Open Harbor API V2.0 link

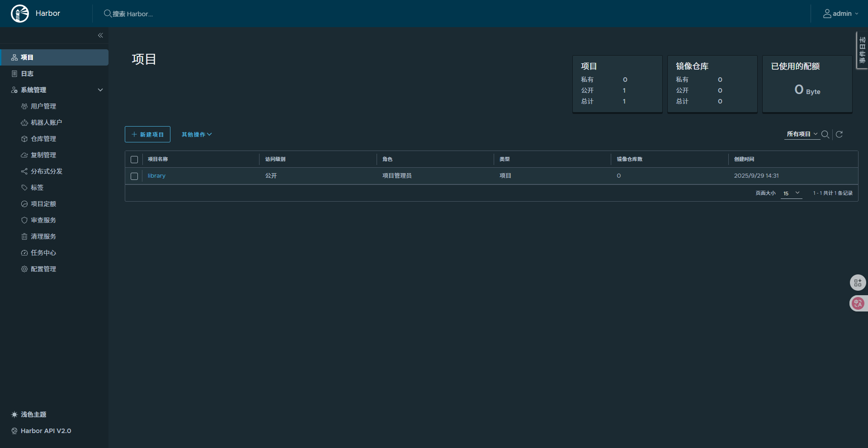(x=46, y=431)
